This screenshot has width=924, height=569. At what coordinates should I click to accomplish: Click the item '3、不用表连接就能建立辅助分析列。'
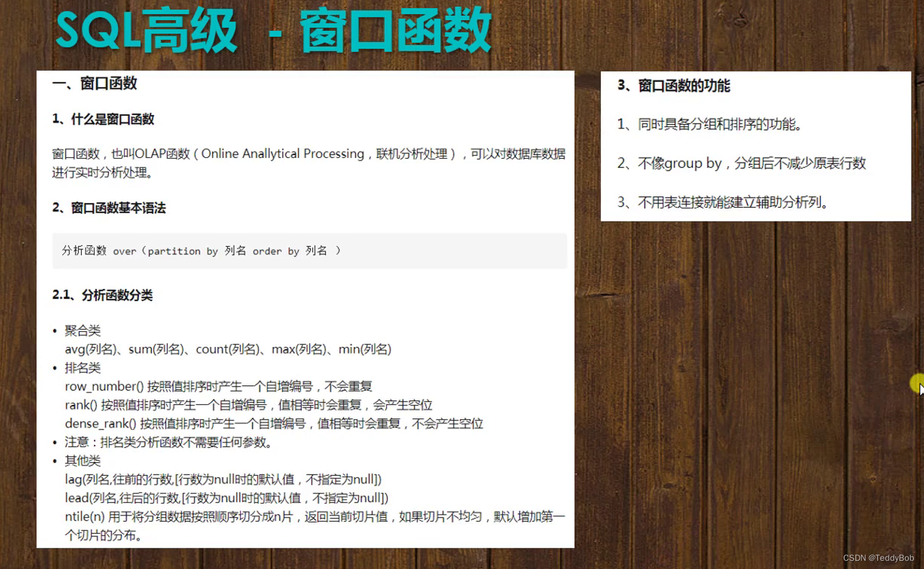point(723,202)
